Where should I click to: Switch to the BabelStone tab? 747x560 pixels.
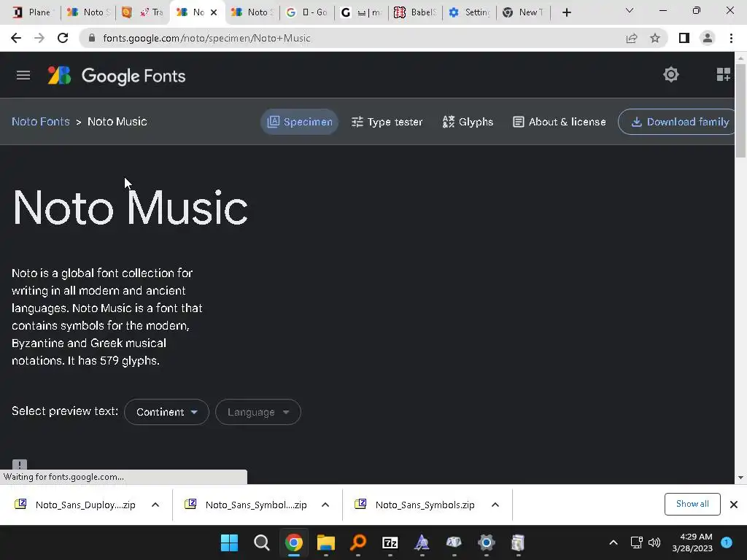pos(415,12)
